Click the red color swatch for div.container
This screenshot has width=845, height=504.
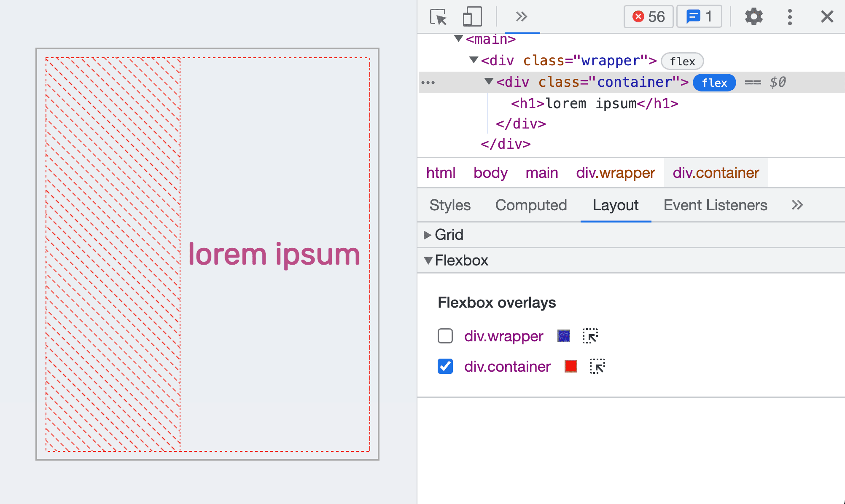[571, 366]
